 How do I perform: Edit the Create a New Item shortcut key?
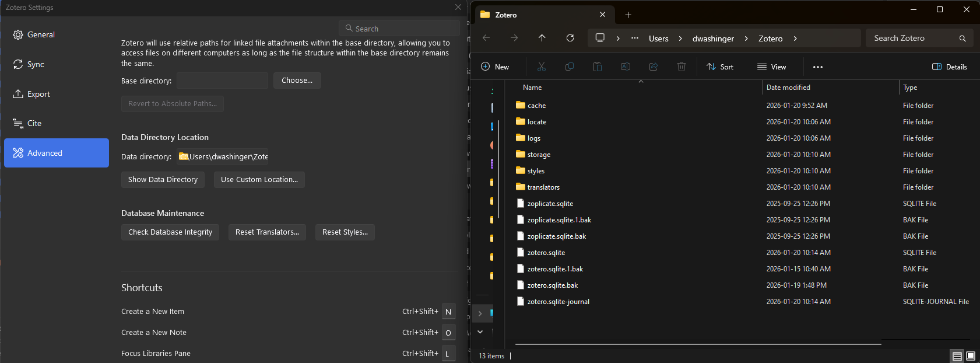pyautogui.click(x=448, y=312)
